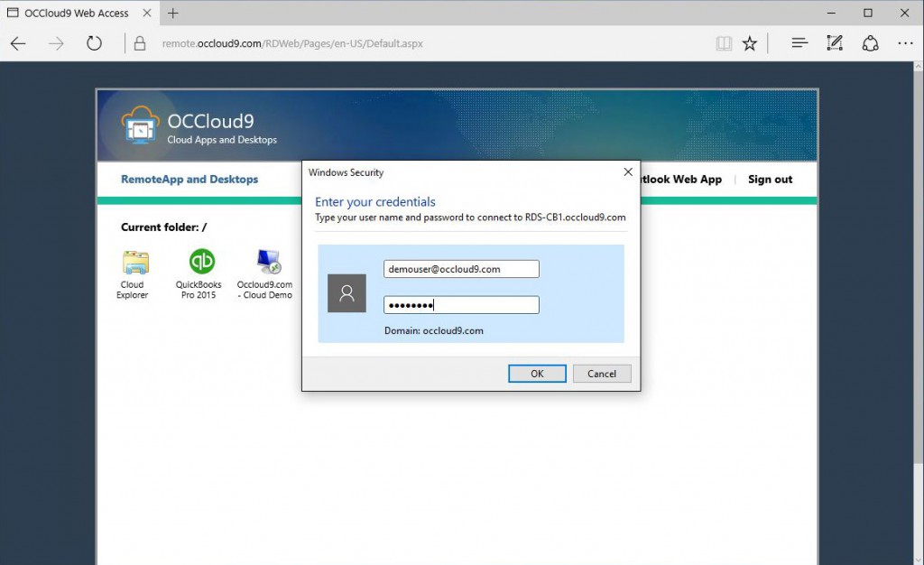Click the password input field

click(x=461, y=304)
